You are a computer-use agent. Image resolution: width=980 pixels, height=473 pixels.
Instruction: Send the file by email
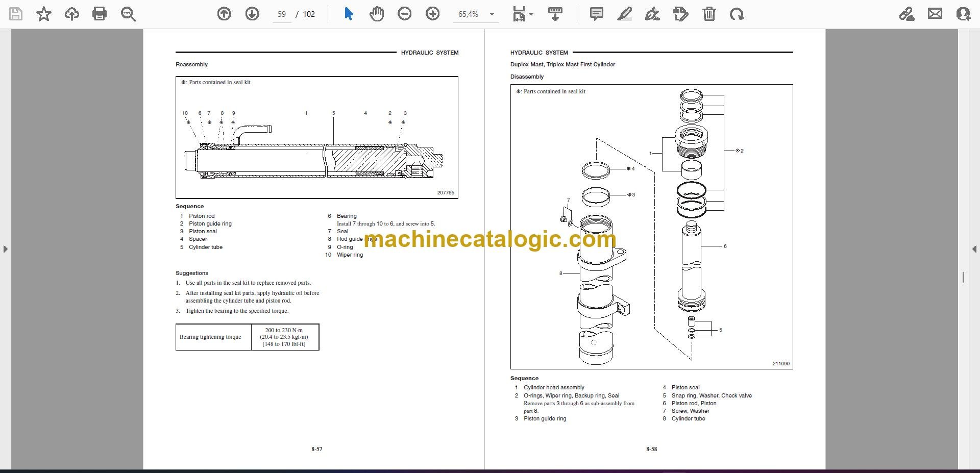pos(935,14)
